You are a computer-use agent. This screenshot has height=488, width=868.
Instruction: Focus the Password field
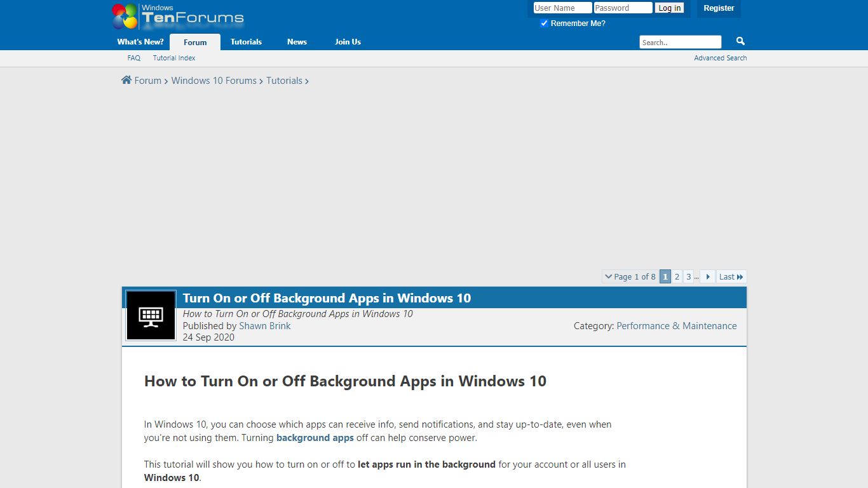(x=623, y=8)
